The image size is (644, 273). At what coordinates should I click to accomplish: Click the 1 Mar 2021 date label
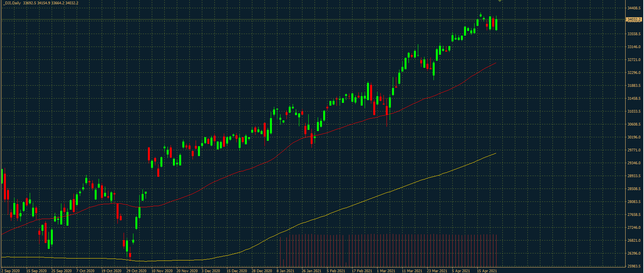pyautogui.click(x=386, y=271)
